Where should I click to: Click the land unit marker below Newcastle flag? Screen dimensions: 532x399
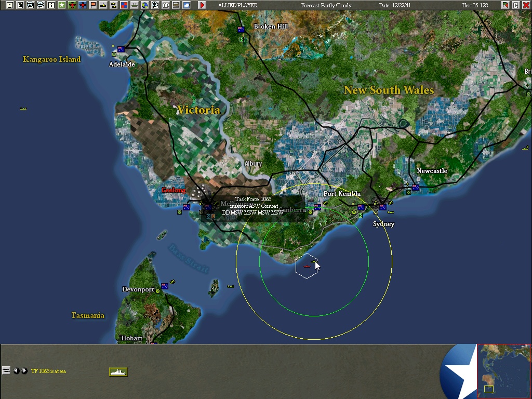408,192
